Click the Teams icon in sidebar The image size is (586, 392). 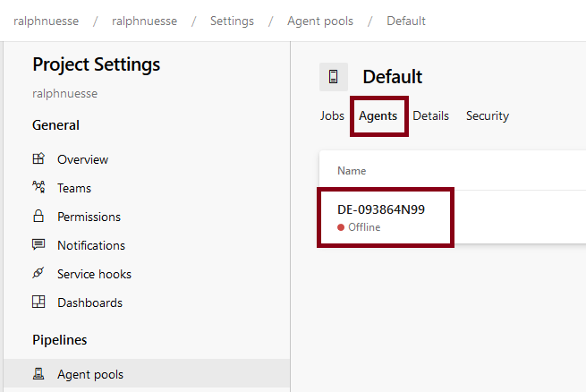pyautogui.click(x=38, y=188)
